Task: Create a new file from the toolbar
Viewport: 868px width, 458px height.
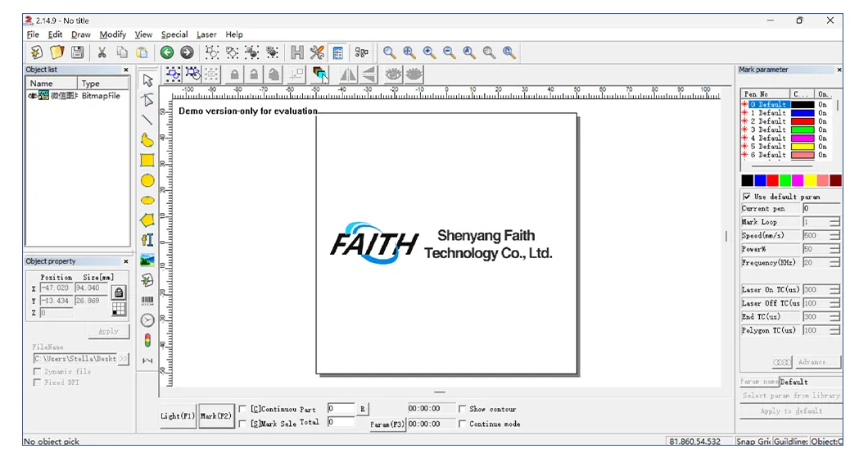Action: (37, 52)
